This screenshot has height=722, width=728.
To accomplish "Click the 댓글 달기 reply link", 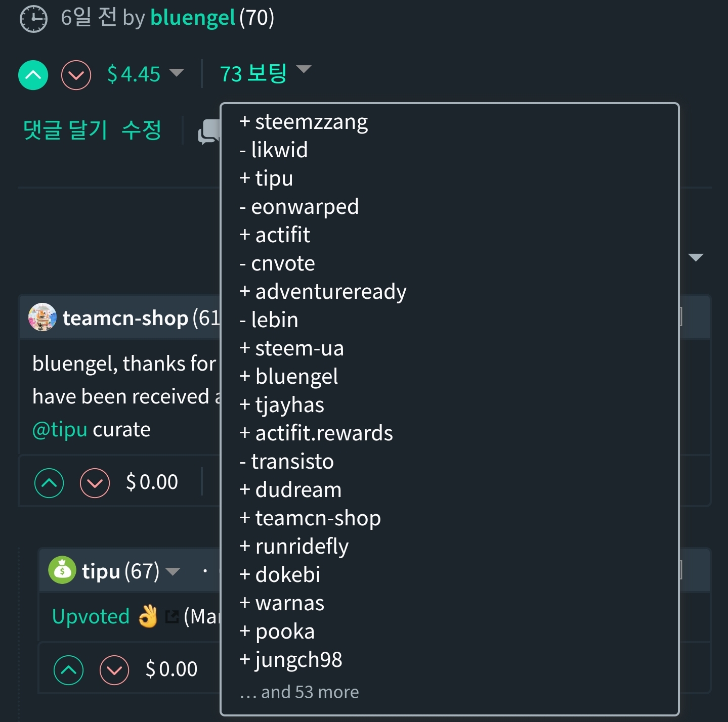I will (65, 130).
